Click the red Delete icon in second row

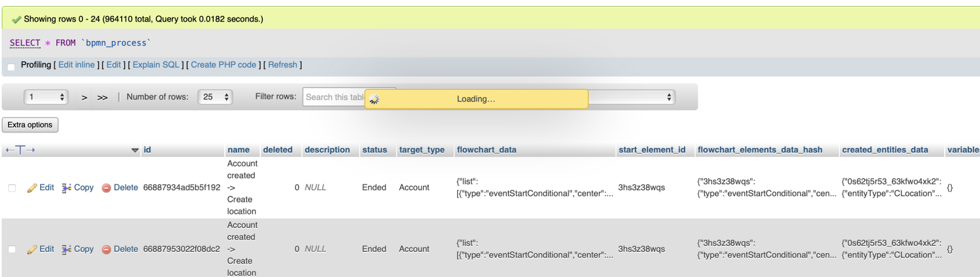pyautogui.click(x=106, y=249)
